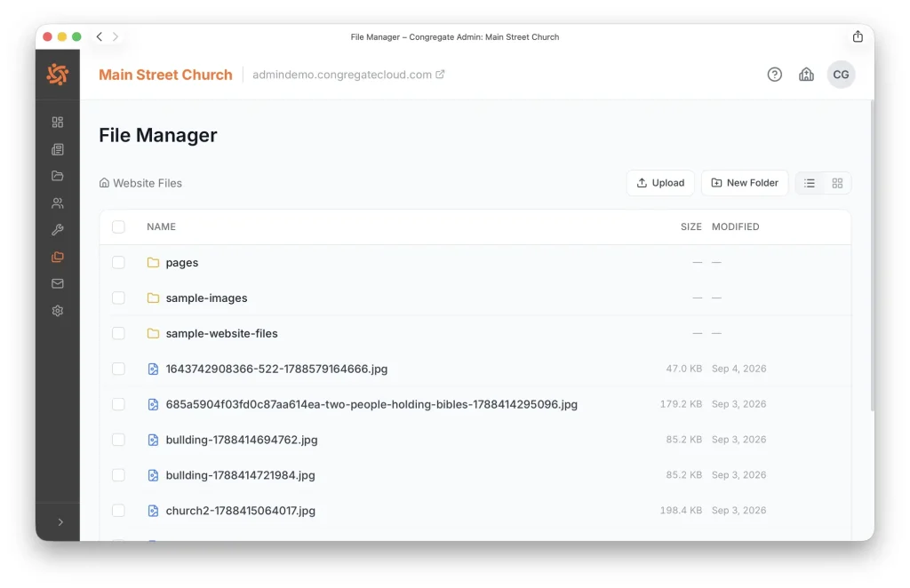Open the open-folder icon in sidebar
910x588 pixels.
click(58, 176)
